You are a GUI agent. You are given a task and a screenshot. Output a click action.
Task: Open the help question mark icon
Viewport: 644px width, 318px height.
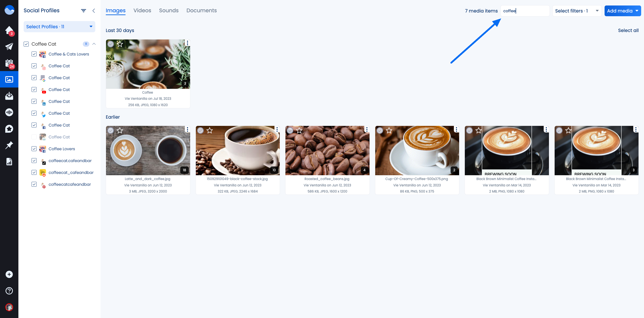coord(9,291)
